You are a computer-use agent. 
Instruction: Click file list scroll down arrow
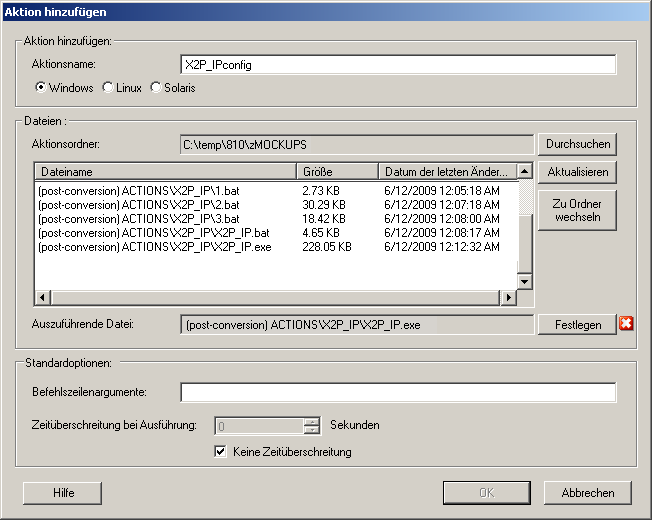click(x=525, y=281)
